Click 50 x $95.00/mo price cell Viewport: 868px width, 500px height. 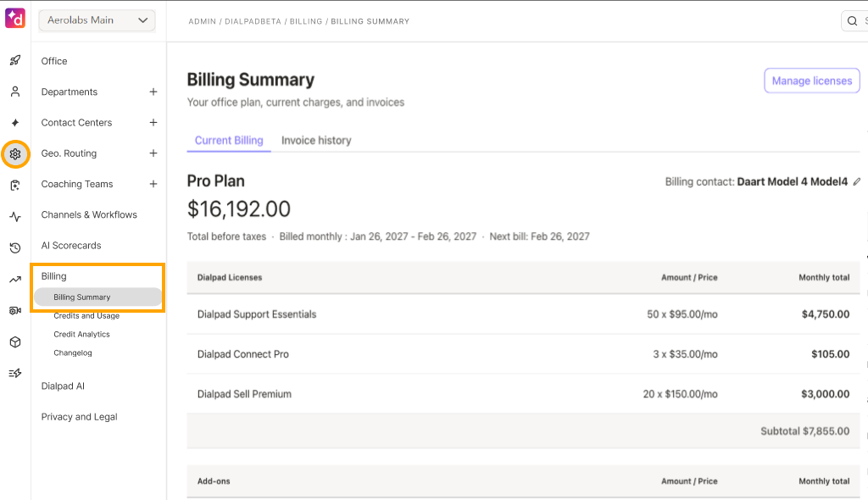click(x=682, y=314)
